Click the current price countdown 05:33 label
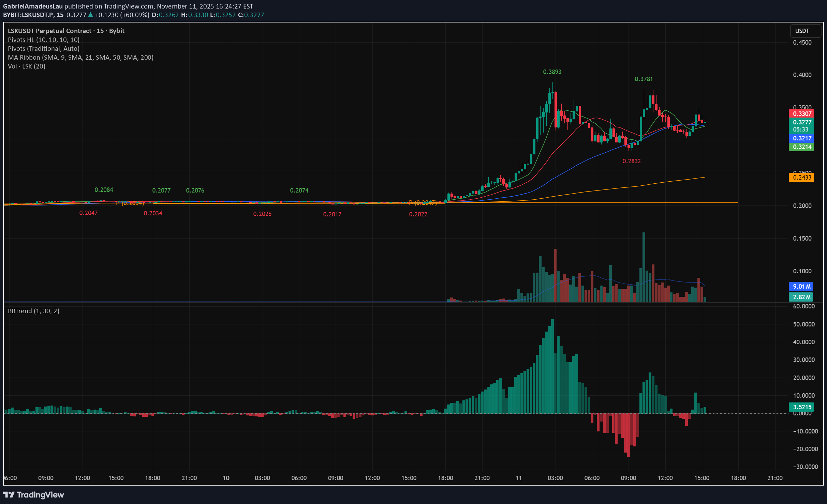 (800, 129)
